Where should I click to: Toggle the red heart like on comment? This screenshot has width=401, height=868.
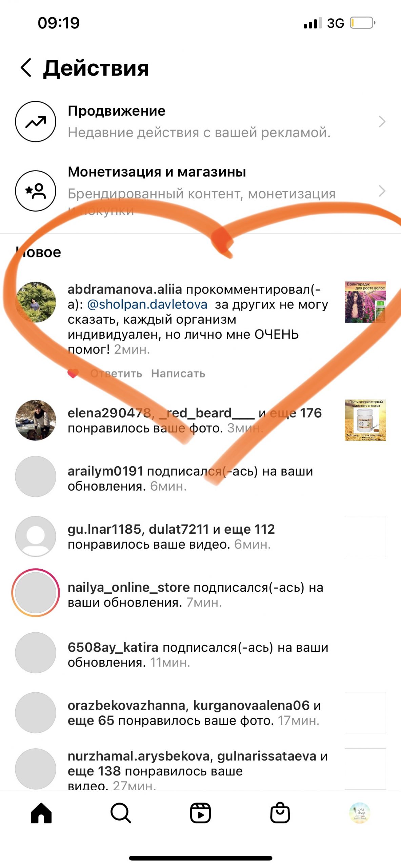pos(73,373)
